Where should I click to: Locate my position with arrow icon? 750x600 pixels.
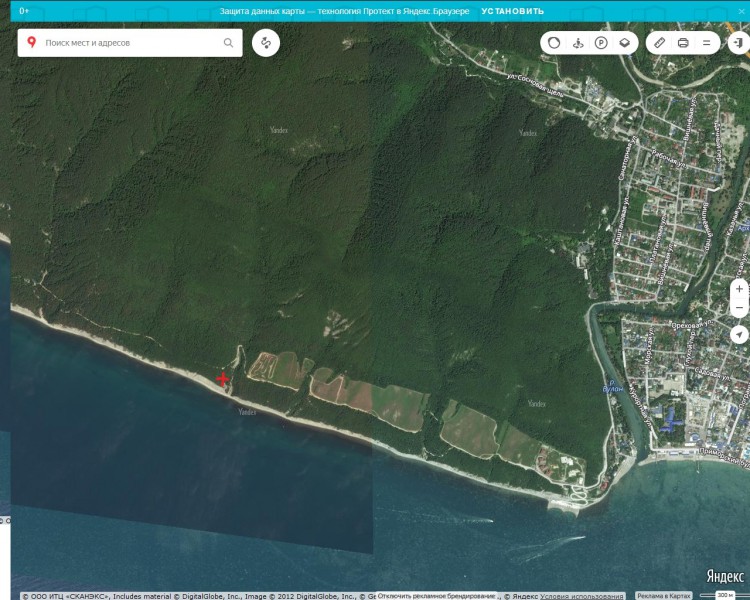tap(739, 334)
